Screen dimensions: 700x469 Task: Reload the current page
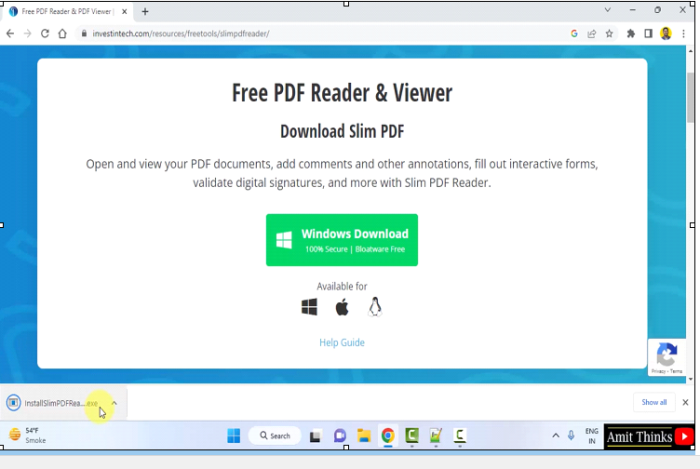coord(45,33)
